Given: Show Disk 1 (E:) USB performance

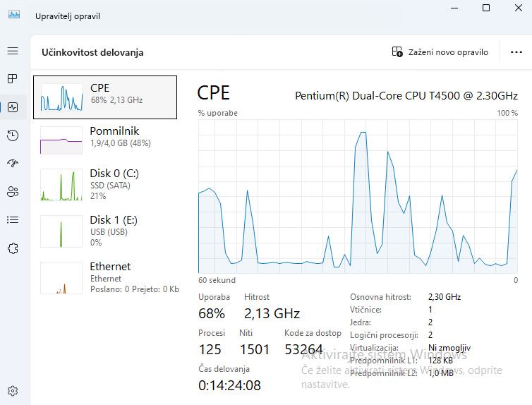Looking at the screenshot, I should click(105, 231).
